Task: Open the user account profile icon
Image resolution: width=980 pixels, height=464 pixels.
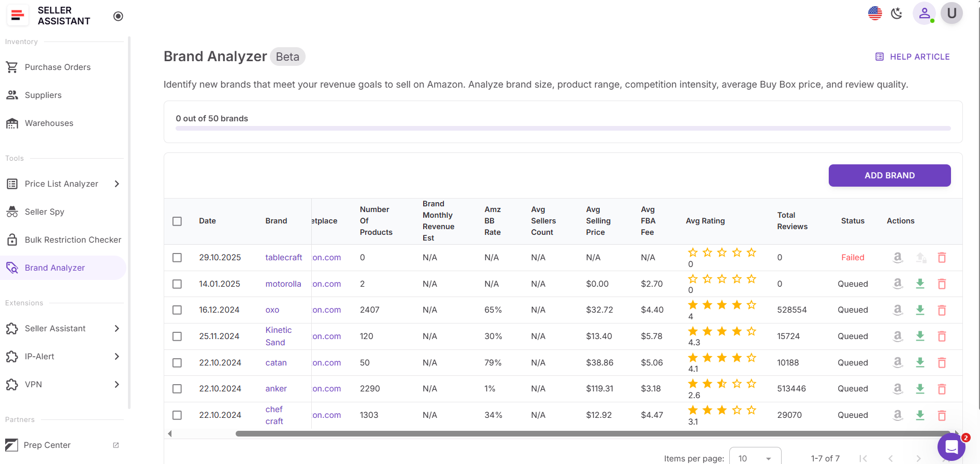Action: click(x=924, y=13)
